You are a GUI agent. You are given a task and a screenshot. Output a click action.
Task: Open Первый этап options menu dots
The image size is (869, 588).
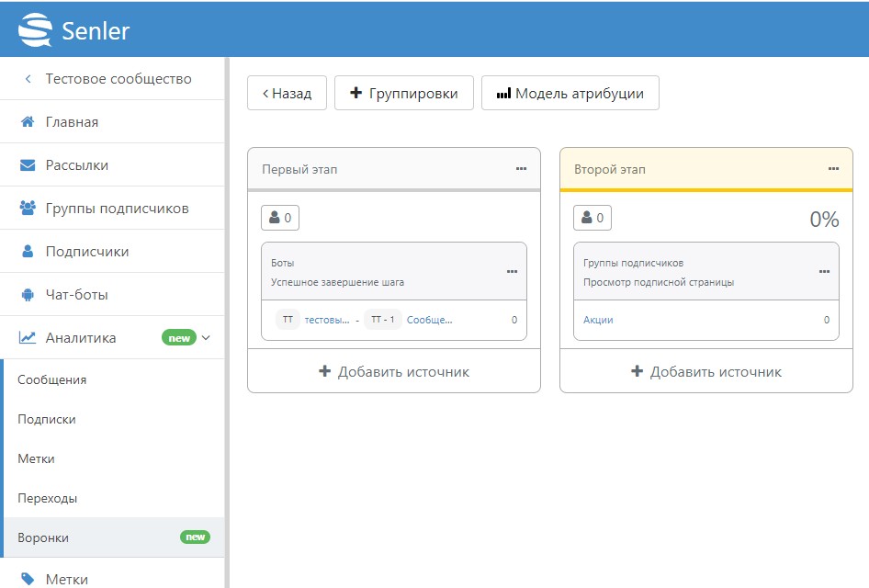(521, 169)
